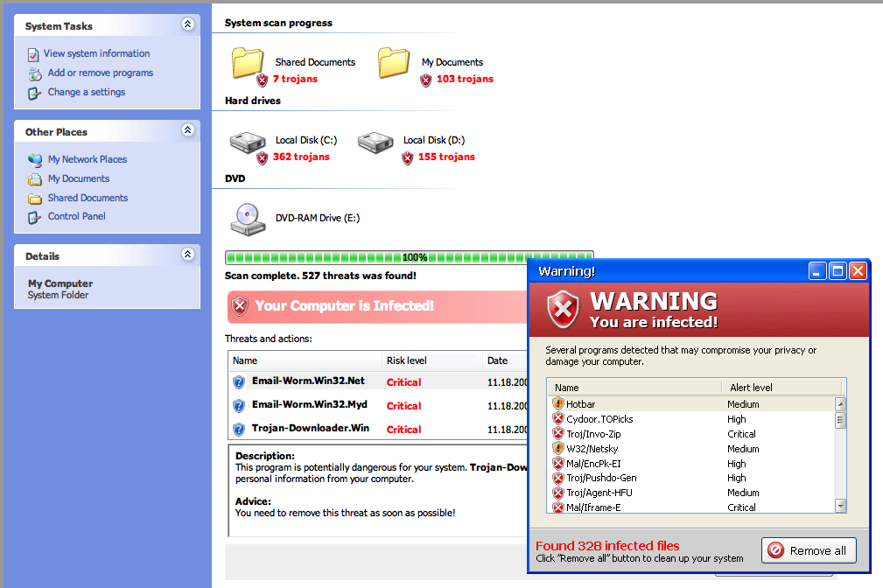Click the scan progress bar at 100%
Screen dimensions: 883x588
pyautogui.click(x=410, y=257)
